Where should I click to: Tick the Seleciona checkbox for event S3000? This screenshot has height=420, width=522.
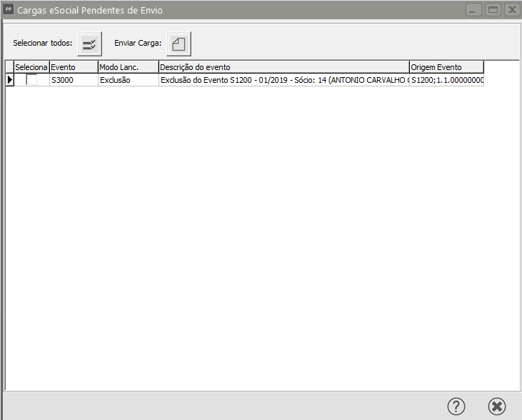click(x=31, y=80)
